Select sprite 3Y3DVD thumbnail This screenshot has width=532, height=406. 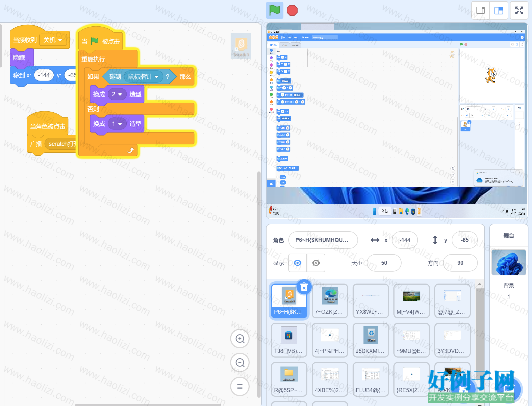[452, 340]
